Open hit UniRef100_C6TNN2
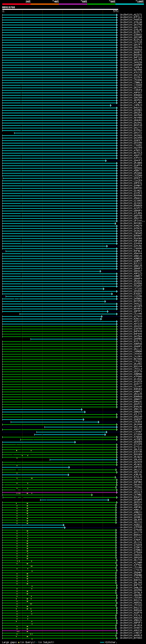This screenshot has height=644, width=146. tap(131, 495)
